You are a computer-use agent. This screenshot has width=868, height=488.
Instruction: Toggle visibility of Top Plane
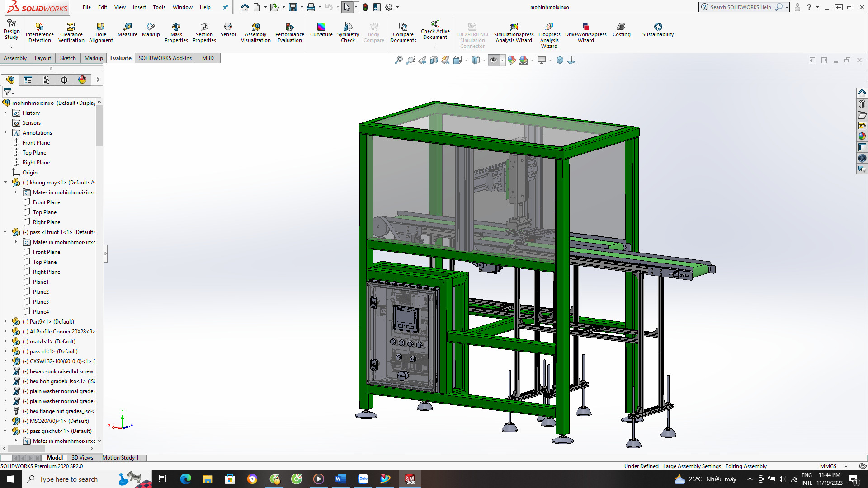(34, 152)
